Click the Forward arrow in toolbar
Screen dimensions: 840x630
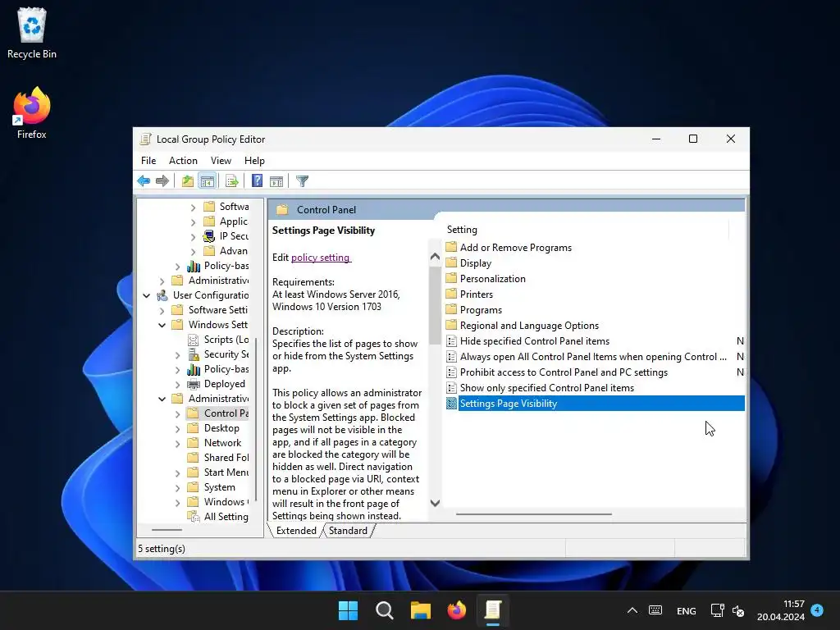coord(162,181)
